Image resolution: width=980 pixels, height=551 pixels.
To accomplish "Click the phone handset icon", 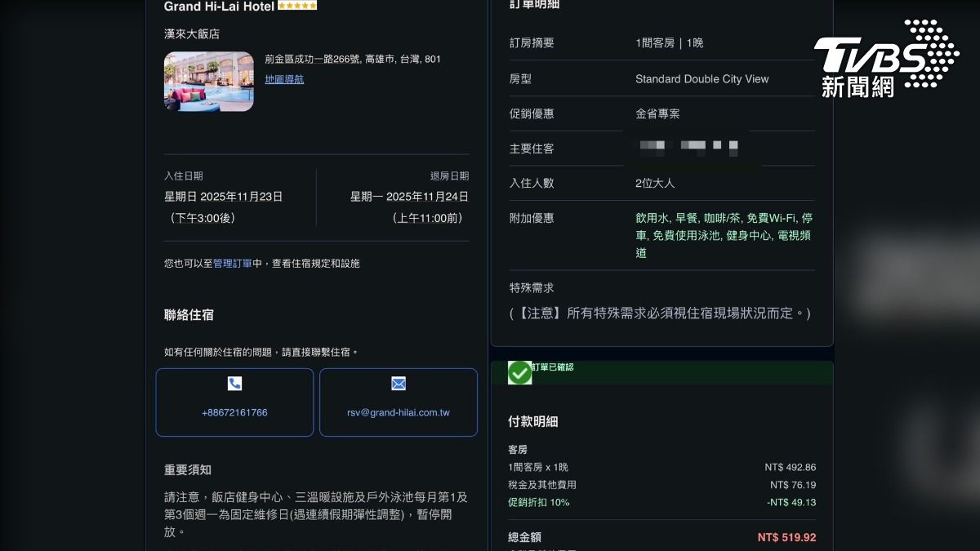I will (235, 384).
